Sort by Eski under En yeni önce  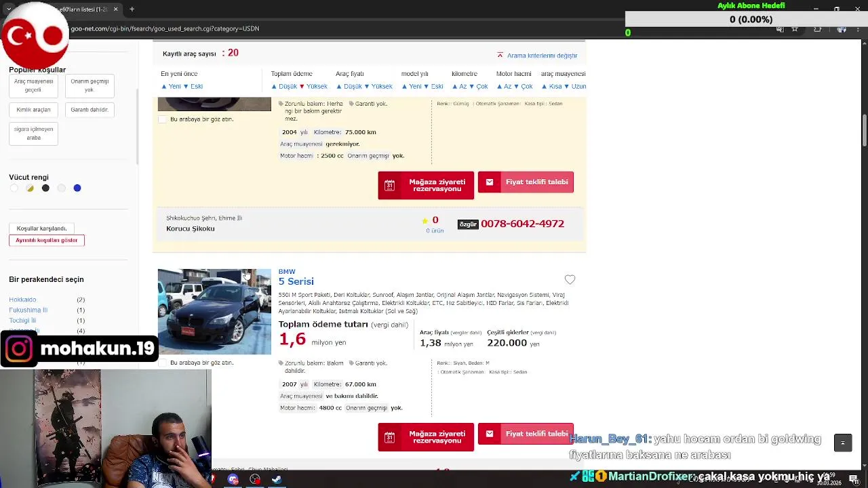tap(193, 87)
